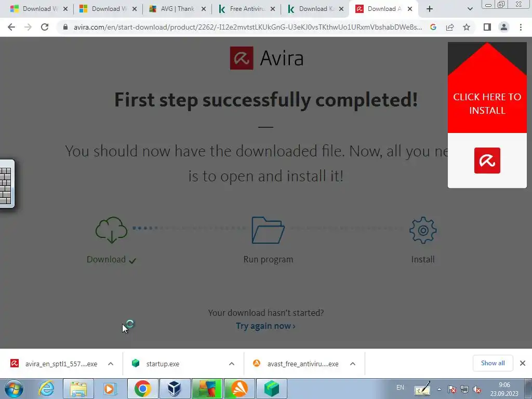
Task: Click Show all downloads button
Action: click(x=493, y=363)
